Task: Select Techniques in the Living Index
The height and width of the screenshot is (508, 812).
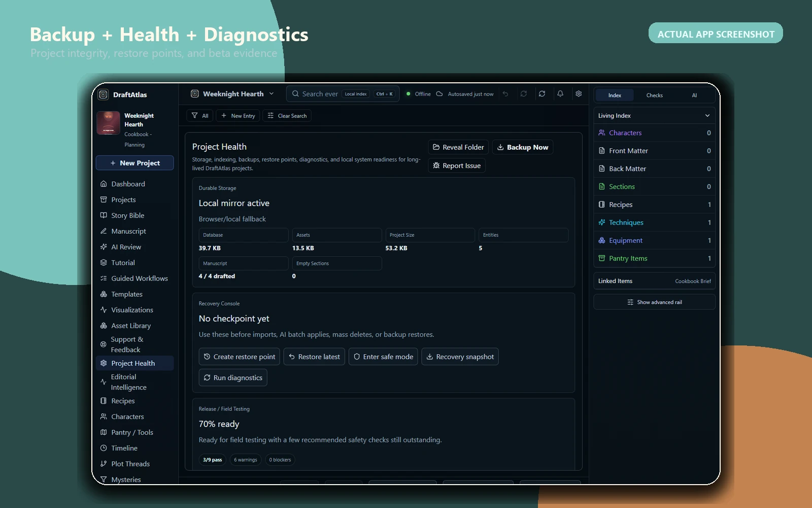Action: (x=654, y=223)
